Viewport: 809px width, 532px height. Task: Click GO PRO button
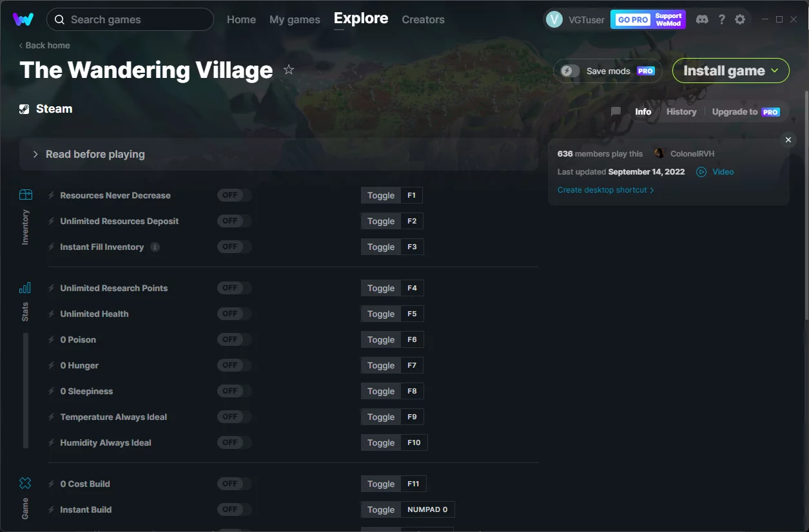pyautogui.click(x=633, y=19)
